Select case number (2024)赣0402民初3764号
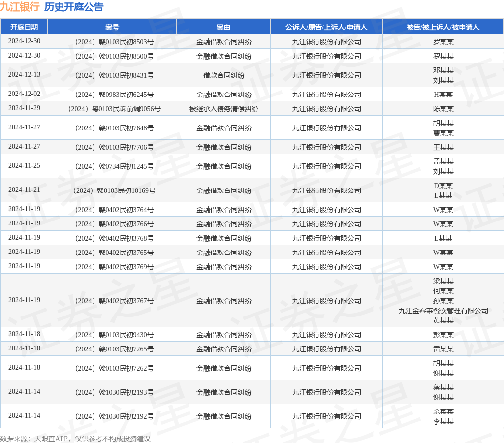 (x=114, y=210)
